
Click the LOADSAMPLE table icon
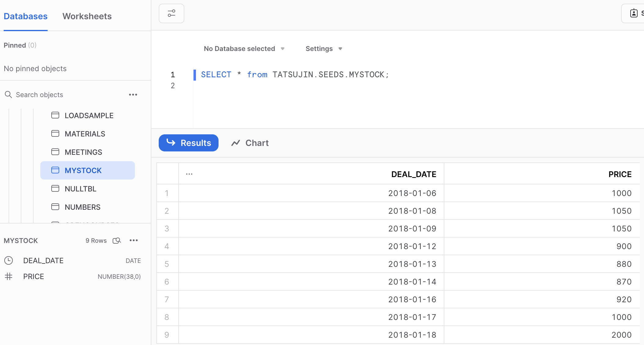point(55,115)
